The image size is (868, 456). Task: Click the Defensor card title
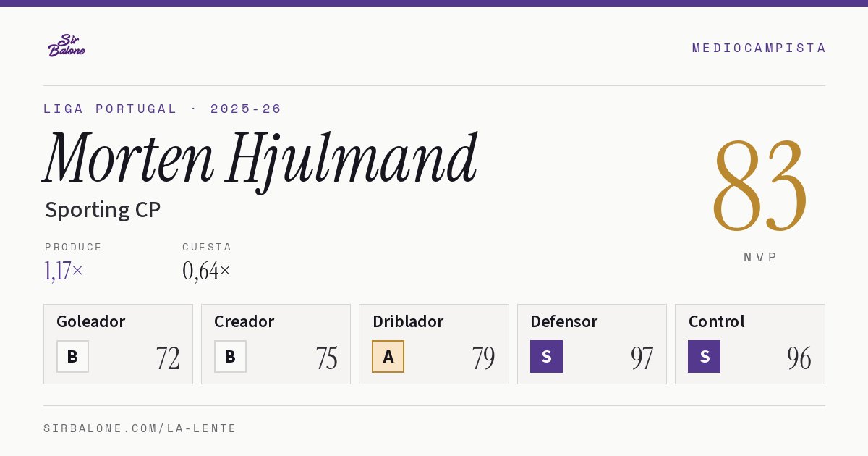[x=564, y=321]
